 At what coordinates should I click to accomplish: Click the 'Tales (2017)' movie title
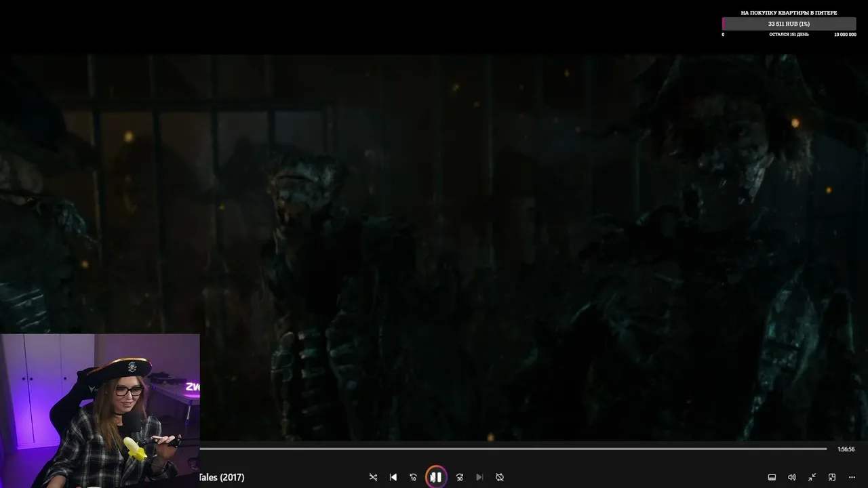222,477
